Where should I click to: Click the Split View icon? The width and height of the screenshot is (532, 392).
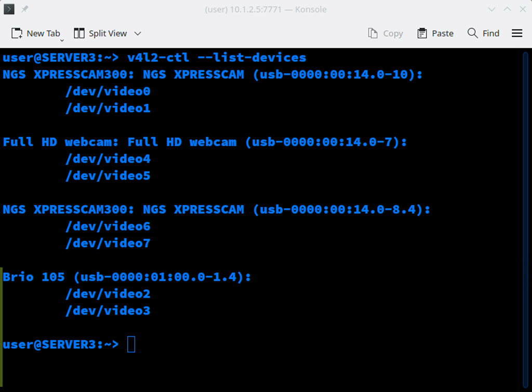pyautogui.click(x=79, y=33)
